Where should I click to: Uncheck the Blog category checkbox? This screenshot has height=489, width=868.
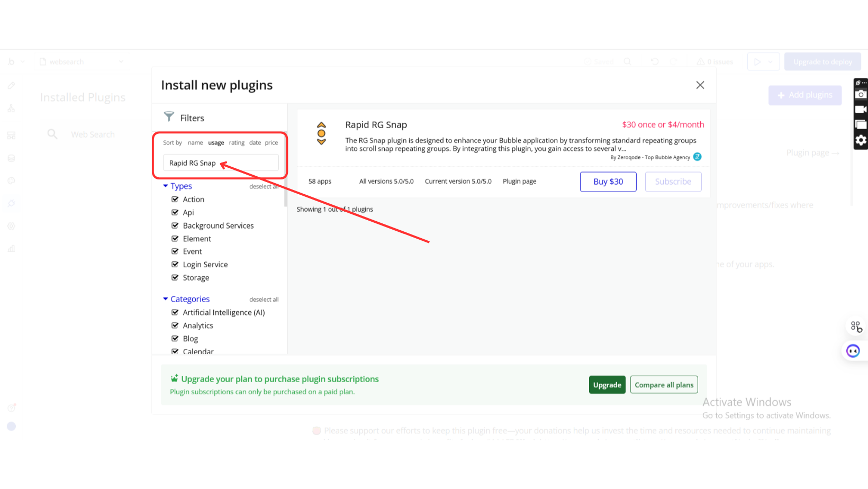175,339
